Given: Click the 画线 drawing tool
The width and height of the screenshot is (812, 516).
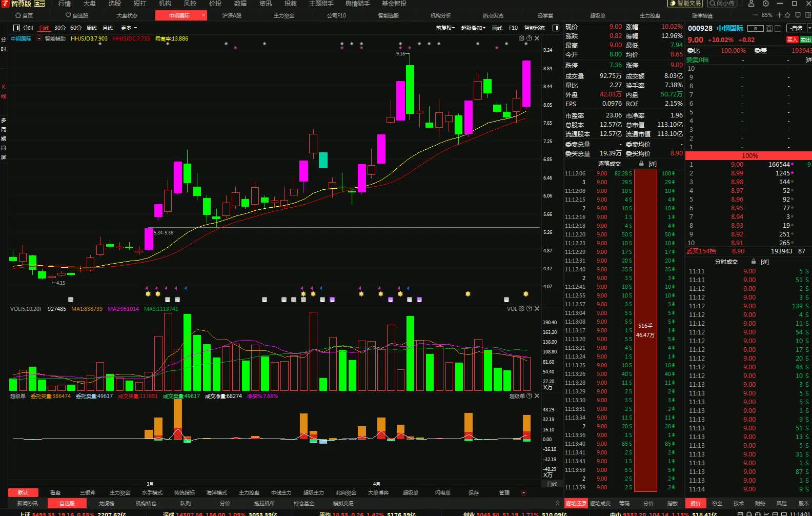Looking at the screenshot, I should (497, 28).
